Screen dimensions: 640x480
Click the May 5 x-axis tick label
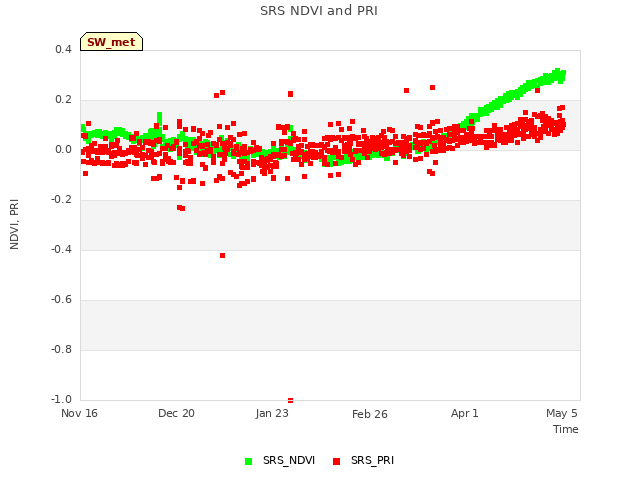point(562,413)
